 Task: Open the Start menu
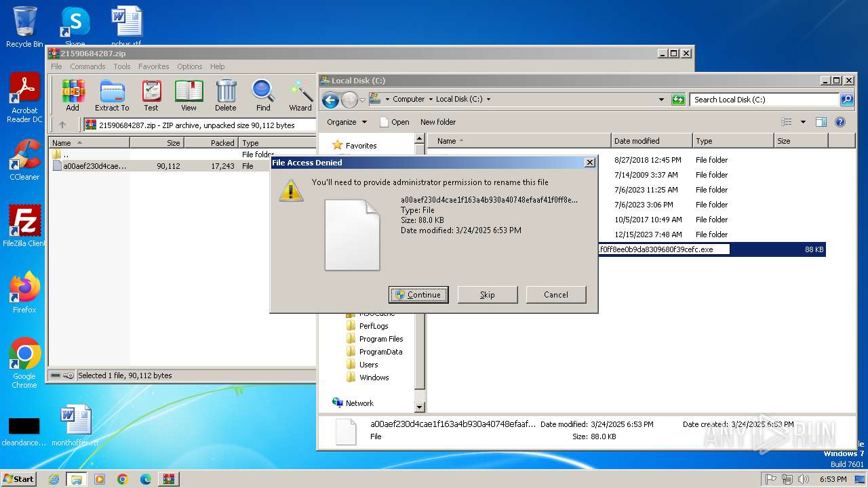(x=18, y=479)
